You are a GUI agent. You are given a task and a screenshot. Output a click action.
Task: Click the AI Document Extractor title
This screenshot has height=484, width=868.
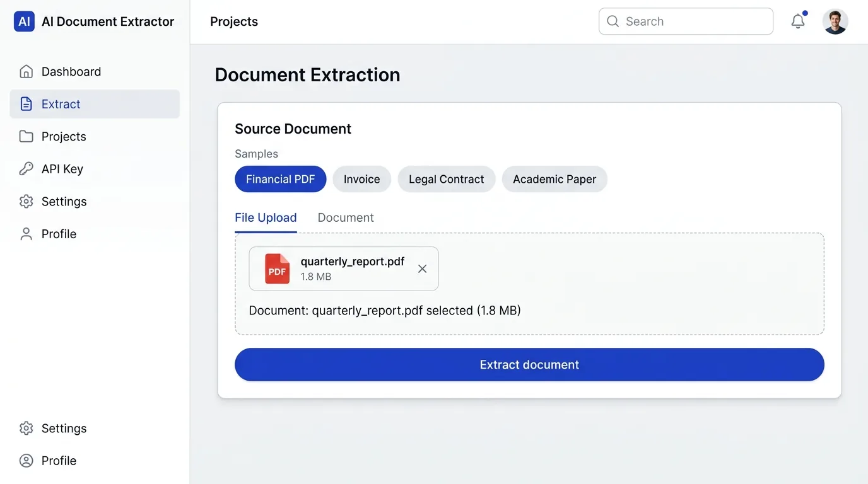click(108, 21)
